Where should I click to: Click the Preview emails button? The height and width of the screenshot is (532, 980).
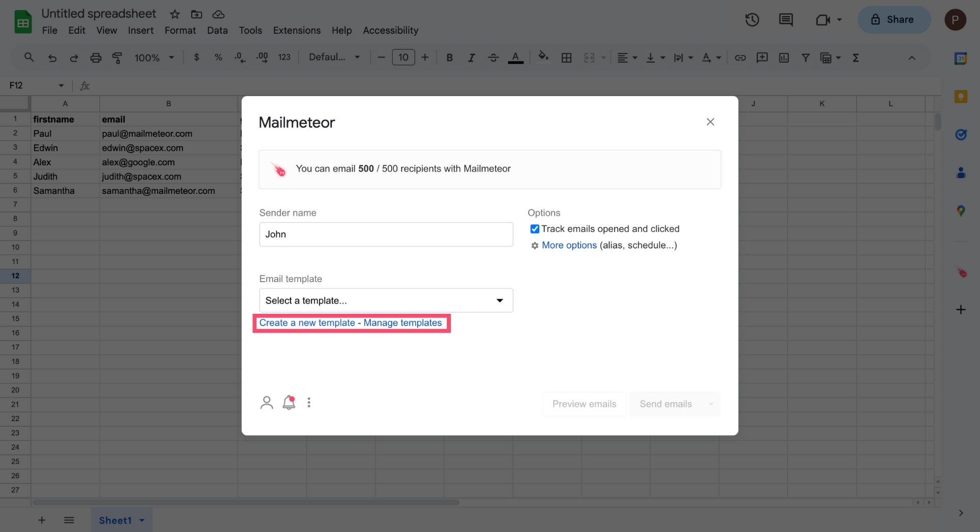(584, 404)
